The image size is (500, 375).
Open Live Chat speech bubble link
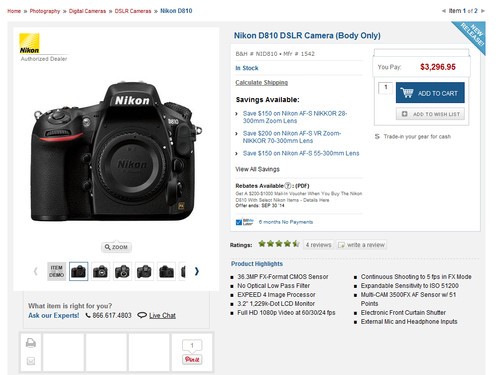pos(157,315)
